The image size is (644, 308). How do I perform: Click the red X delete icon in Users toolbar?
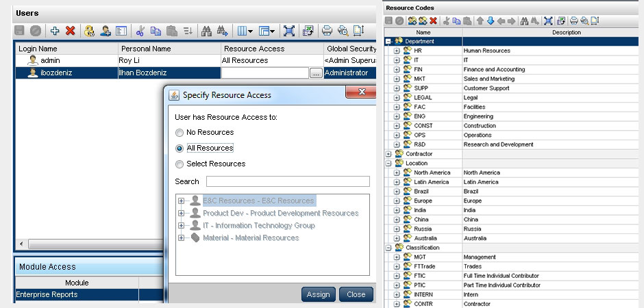coord(70,31)
